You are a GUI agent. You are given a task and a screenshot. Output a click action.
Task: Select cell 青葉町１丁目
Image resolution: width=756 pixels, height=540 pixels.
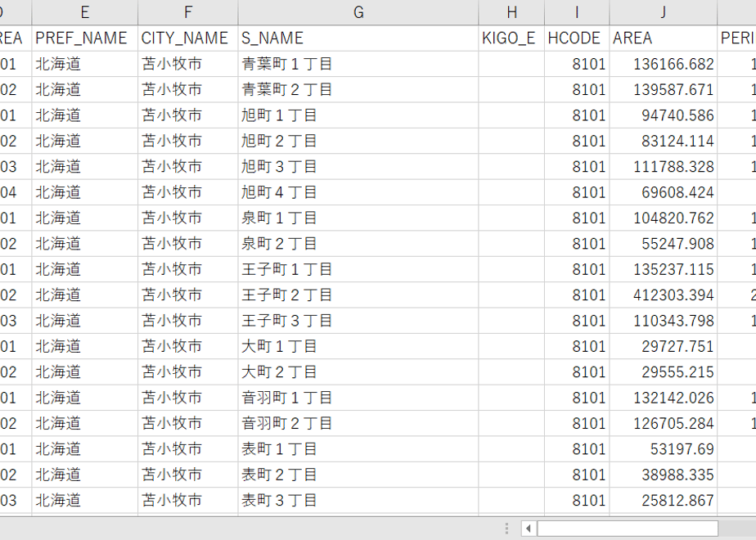358,64
